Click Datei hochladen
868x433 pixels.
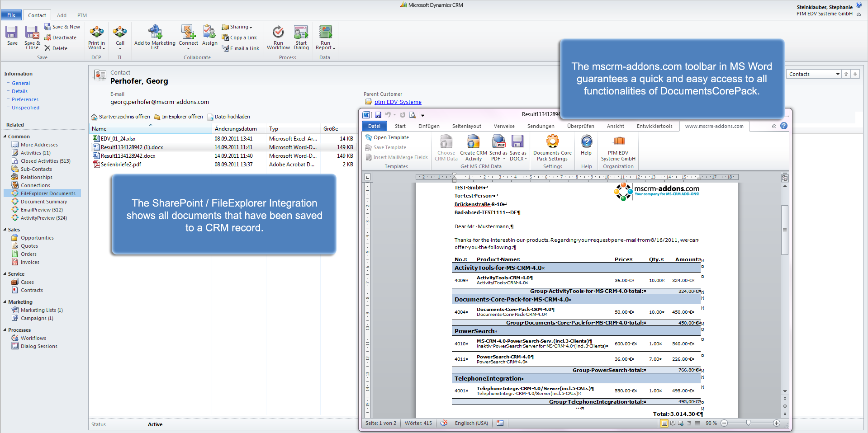tap(228, 117)
